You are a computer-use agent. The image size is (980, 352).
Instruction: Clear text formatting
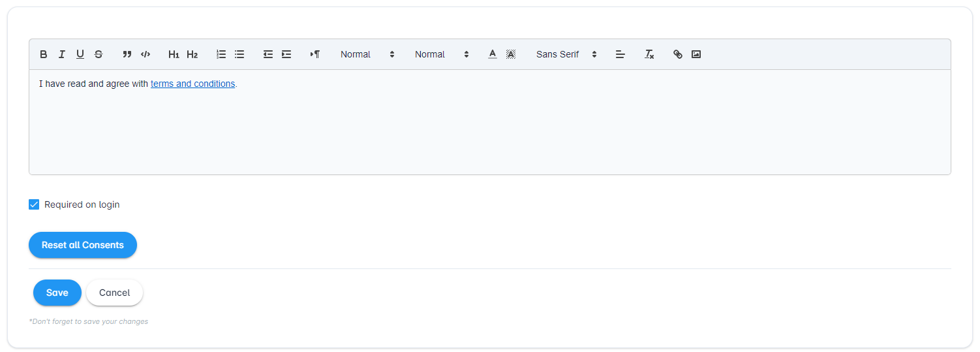649,54
